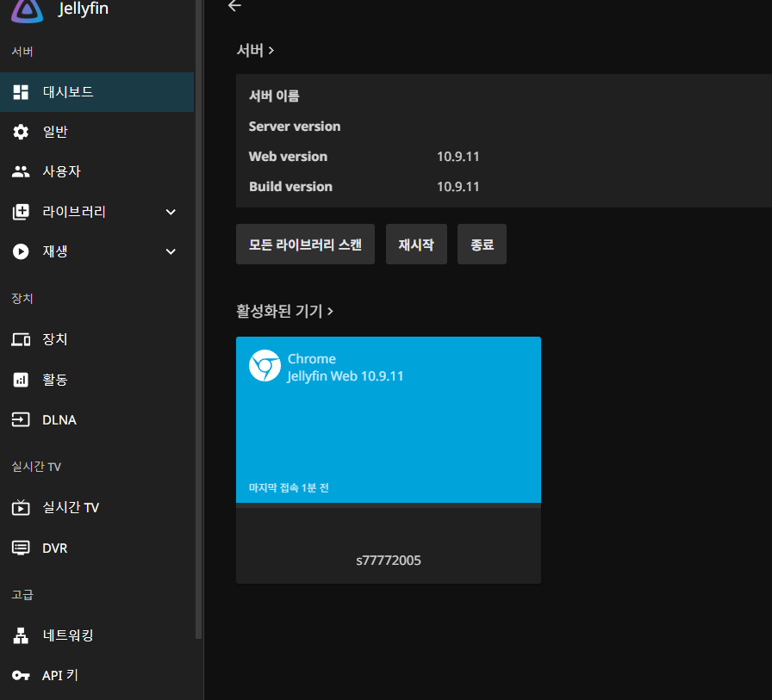This screenshot has height=700, width=772.
Task: Click the library icon next to 라이브러리
Action: 21,212
